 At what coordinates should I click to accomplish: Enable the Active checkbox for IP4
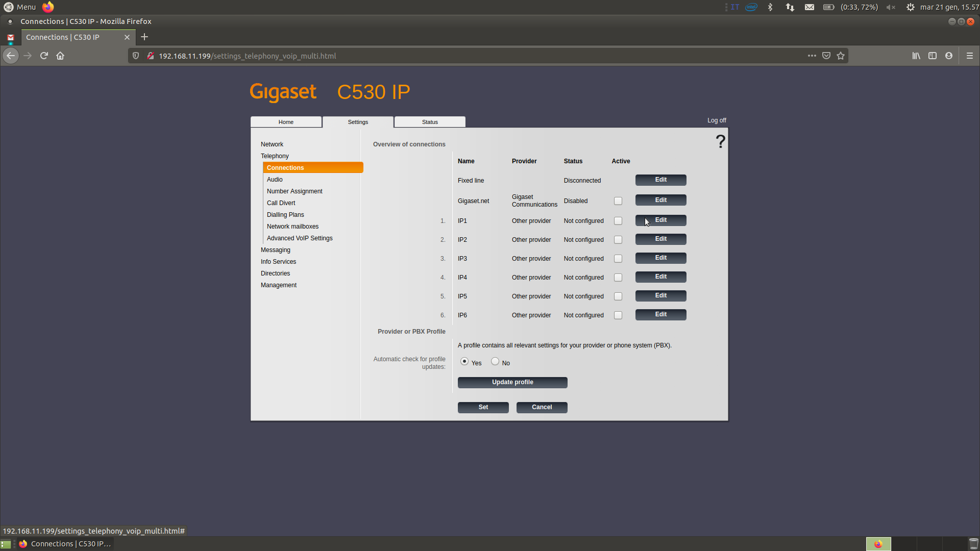pyautogui.click(x=618, y=278)
